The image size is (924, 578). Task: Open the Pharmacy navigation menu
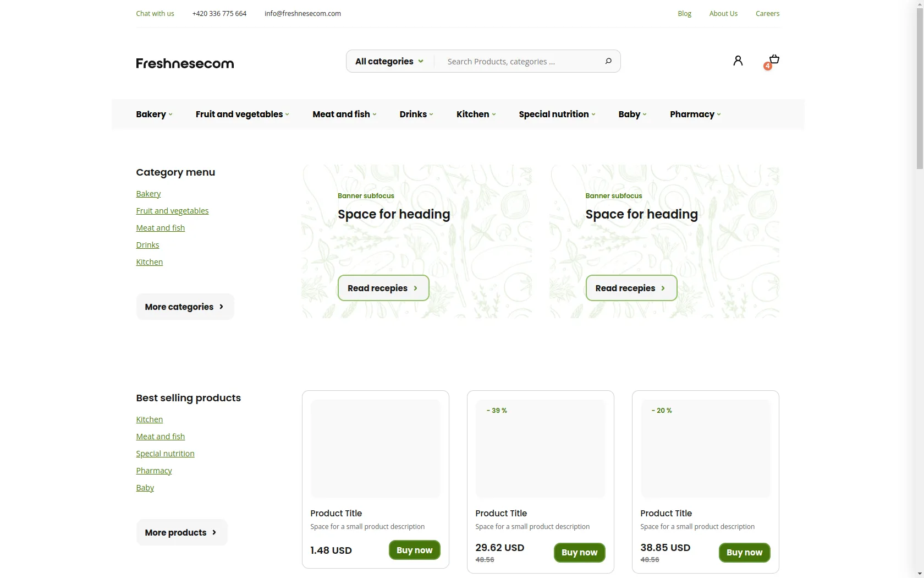point(695,114)
